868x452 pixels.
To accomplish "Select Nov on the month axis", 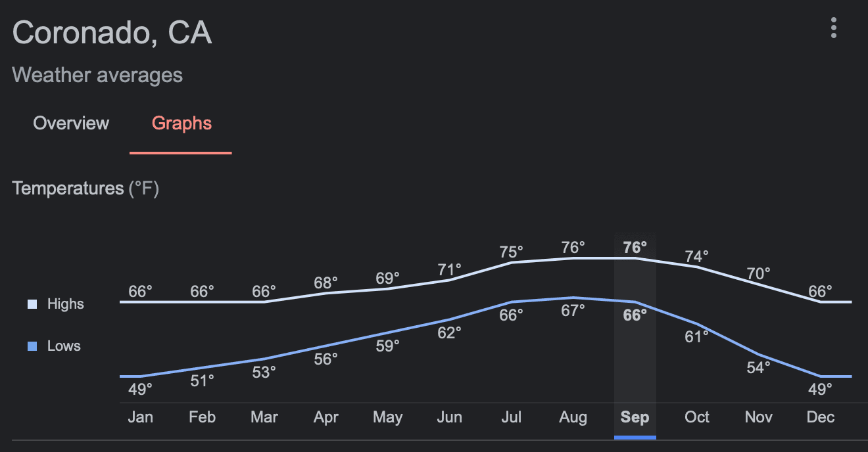I will pyautogui.click(x=758, y=417).
